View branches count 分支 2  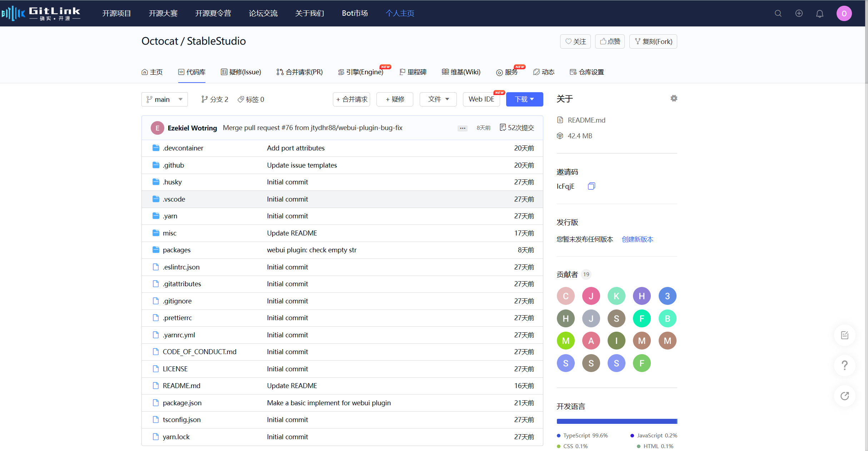(215, 99)
